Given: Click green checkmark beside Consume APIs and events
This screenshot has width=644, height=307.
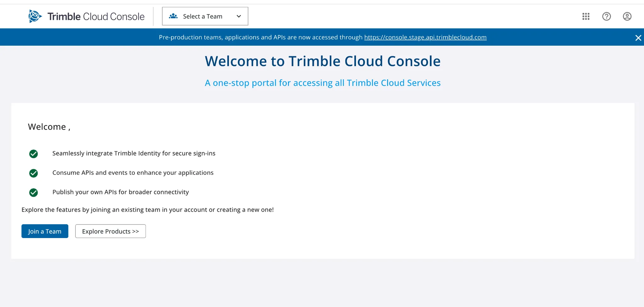Looking at the screenshot, I should [33, 173].
